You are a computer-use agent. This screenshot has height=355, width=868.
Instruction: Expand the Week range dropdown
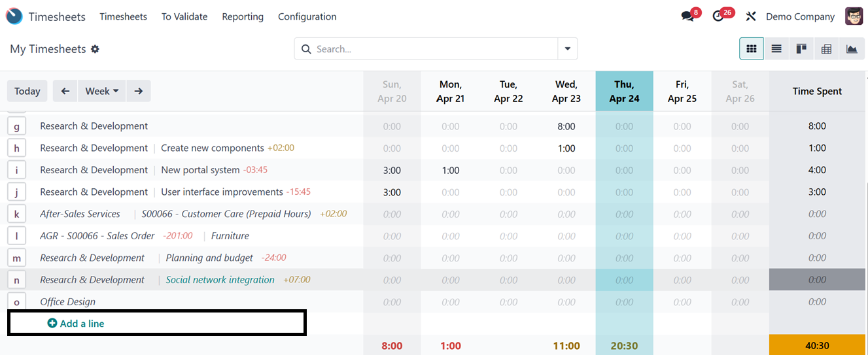(x=102, y=91)
